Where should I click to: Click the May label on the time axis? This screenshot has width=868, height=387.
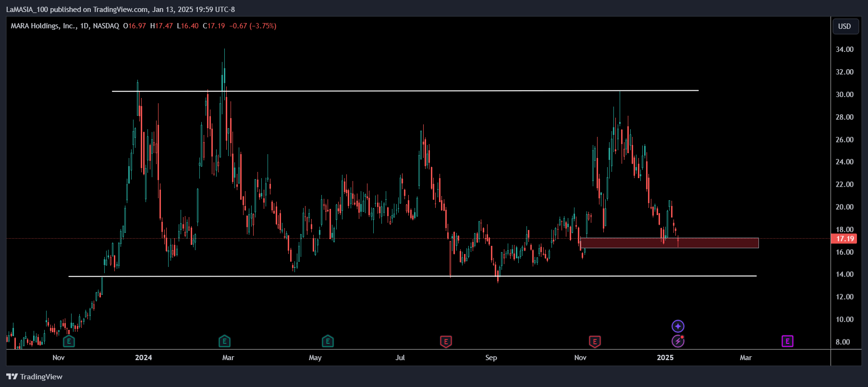point(315,357)
